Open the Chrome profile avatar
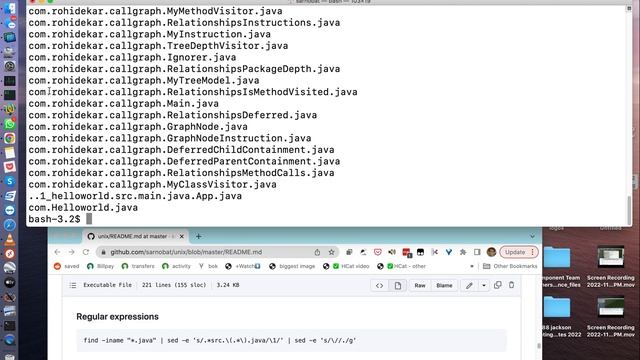This screenshot has width=640, height=360. [x=491, y=252]
